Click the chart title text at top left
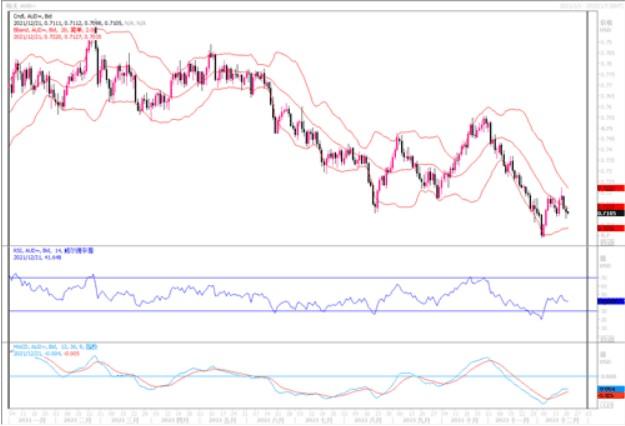 22,7
